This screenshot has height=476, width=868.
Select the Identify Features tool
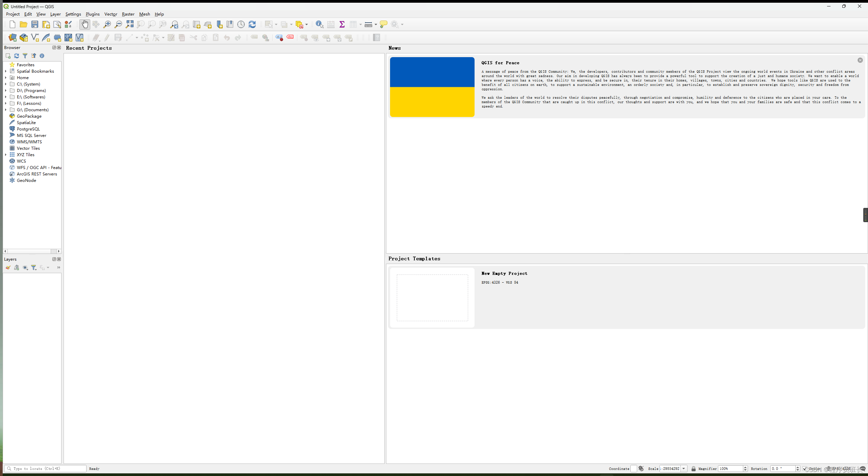(319, 24)
